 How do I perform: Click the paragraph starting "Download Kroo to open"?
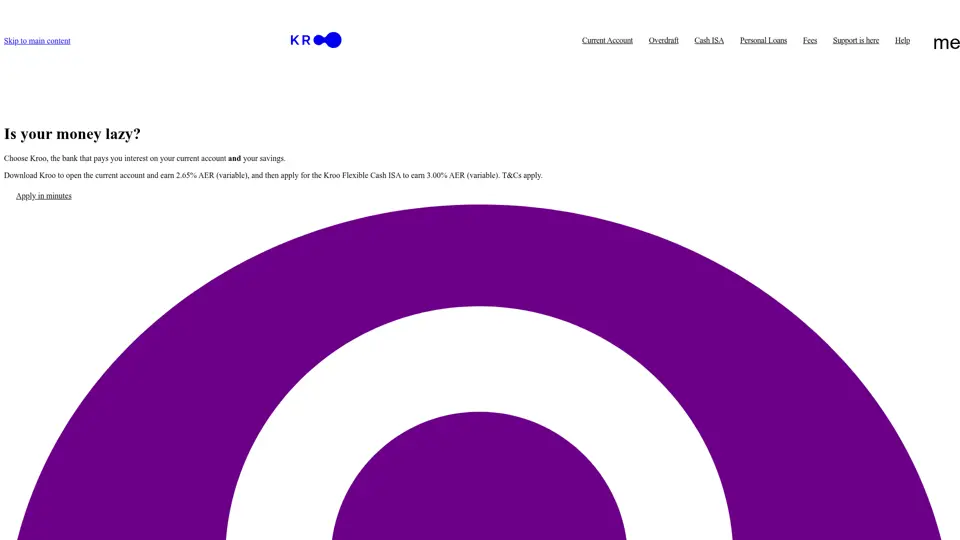(x=273, y=176)
